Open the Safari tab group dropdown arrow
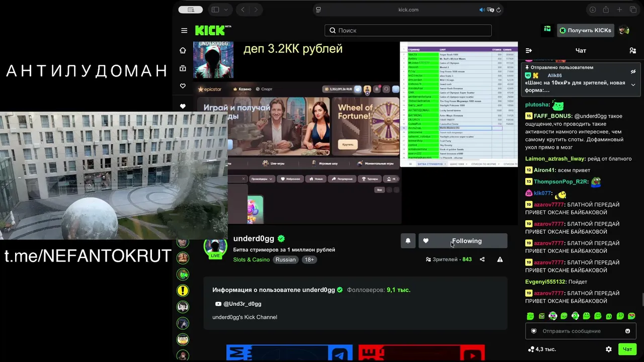The height and width of the screenshot is (362, 644). 226,10
